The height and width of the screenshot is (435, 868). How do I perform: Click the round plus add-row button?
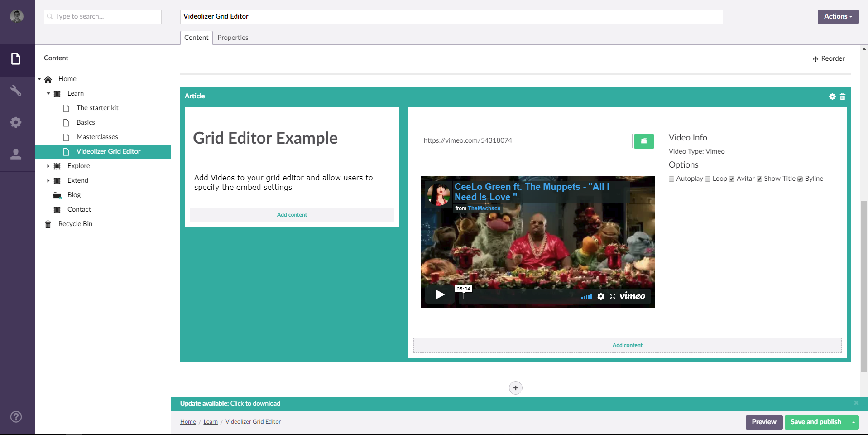516,388
